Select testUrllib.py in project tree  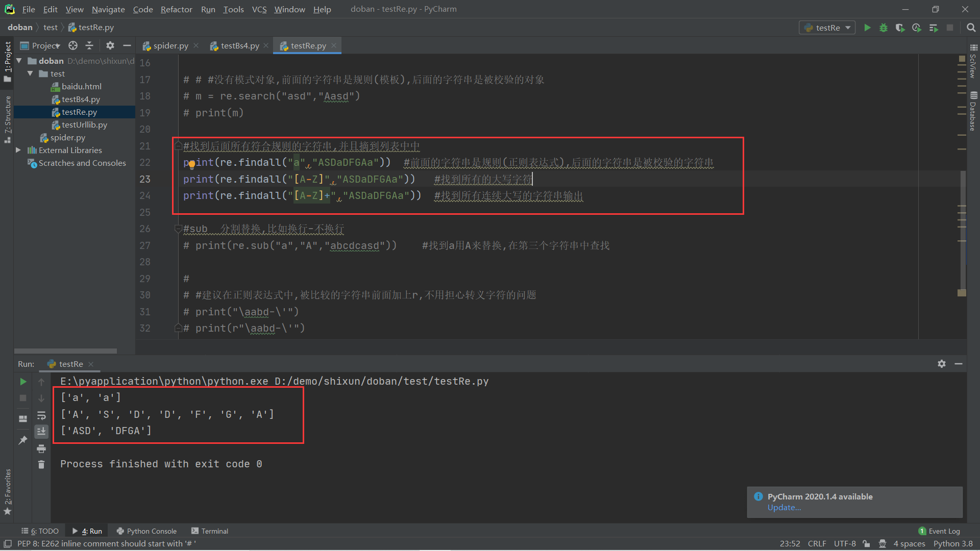pyautogui.click(x=84, y=124)
